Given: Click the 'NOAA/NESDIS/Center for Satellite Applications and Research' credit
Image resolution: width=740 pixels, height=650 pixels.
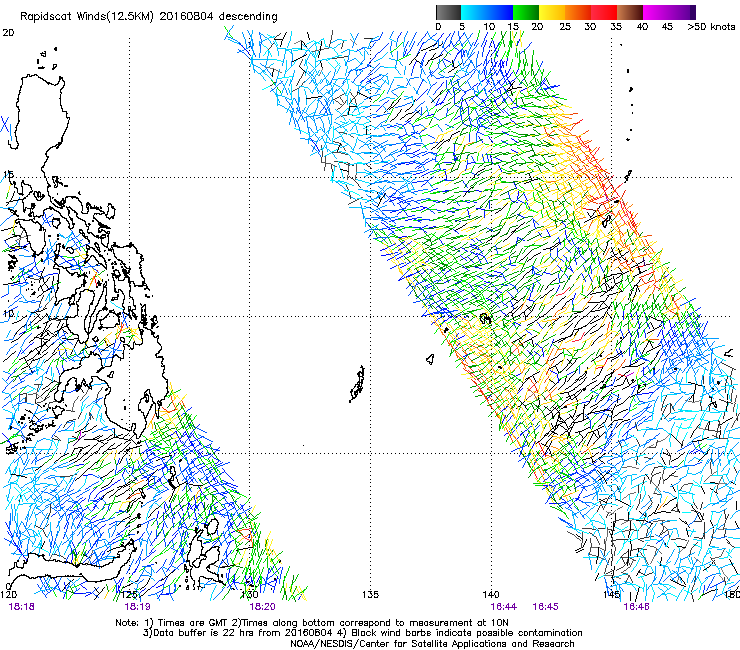Looking at the screenshot, I should click(x=432, y=644).
